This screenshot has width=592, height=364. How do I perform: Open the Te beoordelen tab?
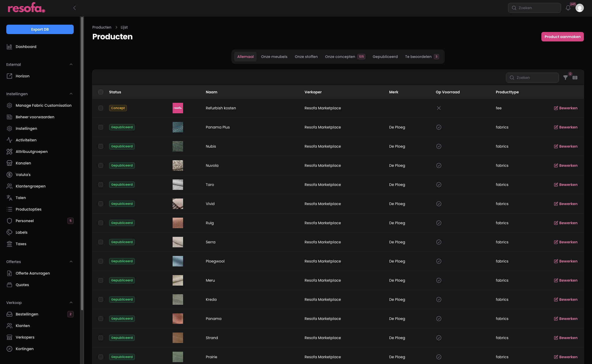(x=419, y=57)
